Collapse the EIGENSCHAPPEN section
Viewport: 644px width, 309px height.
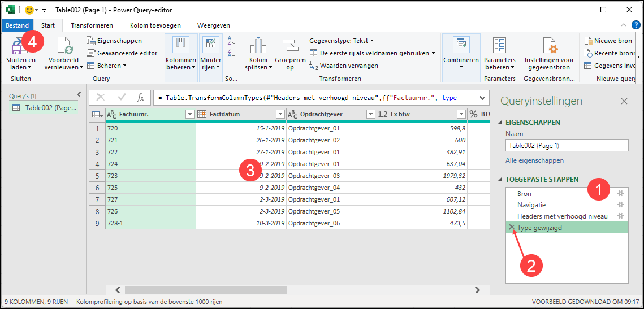pyautogui.click(x=500, y=123)
